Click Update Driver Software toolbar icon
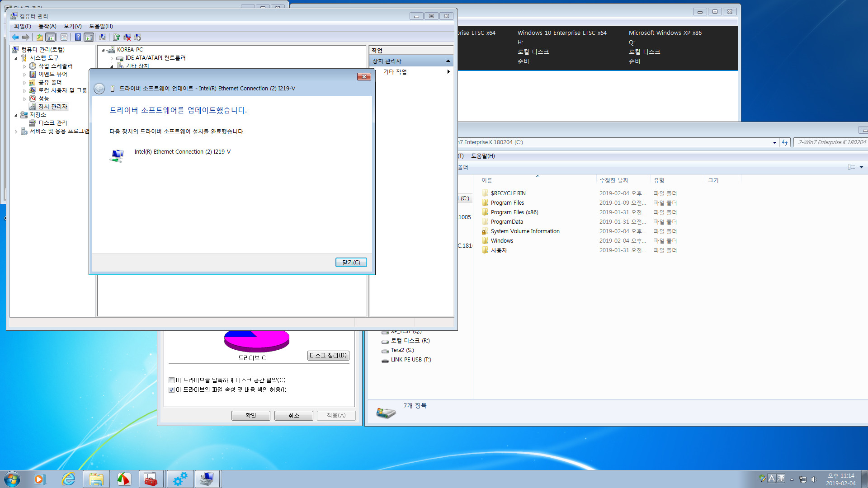 (x=117, y=37)
